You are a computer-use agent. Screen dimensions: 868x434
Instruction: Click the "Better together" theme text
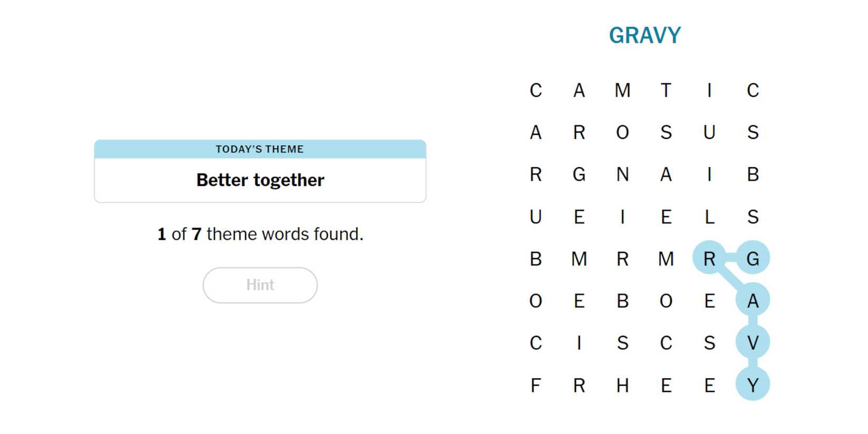click(260, 180)
